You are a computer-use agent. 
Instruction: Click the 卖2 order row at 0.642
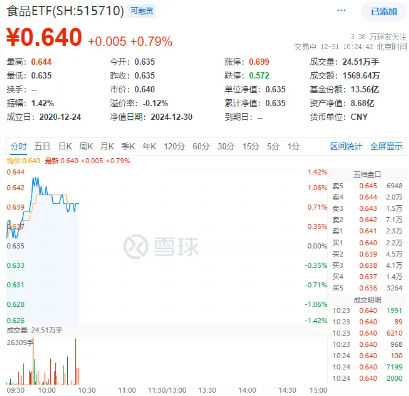(367, 220)
